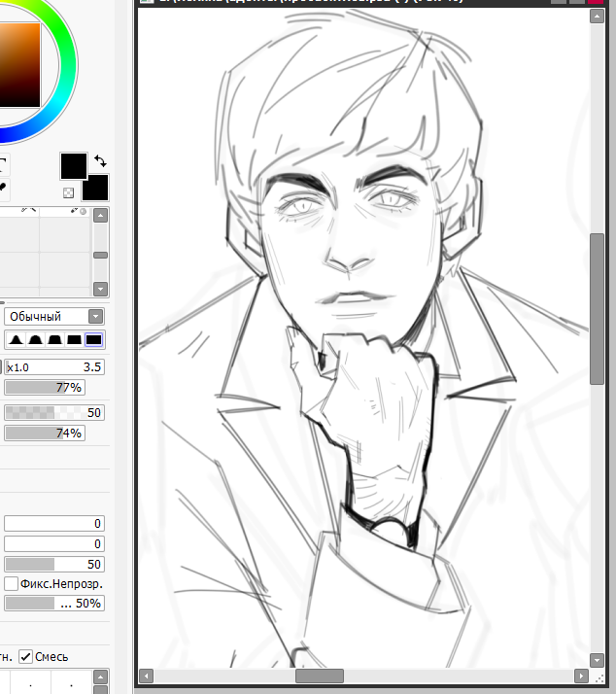Swap foreground and background colors arrows
Screen dimensions: 616x694
coord(101,161)
